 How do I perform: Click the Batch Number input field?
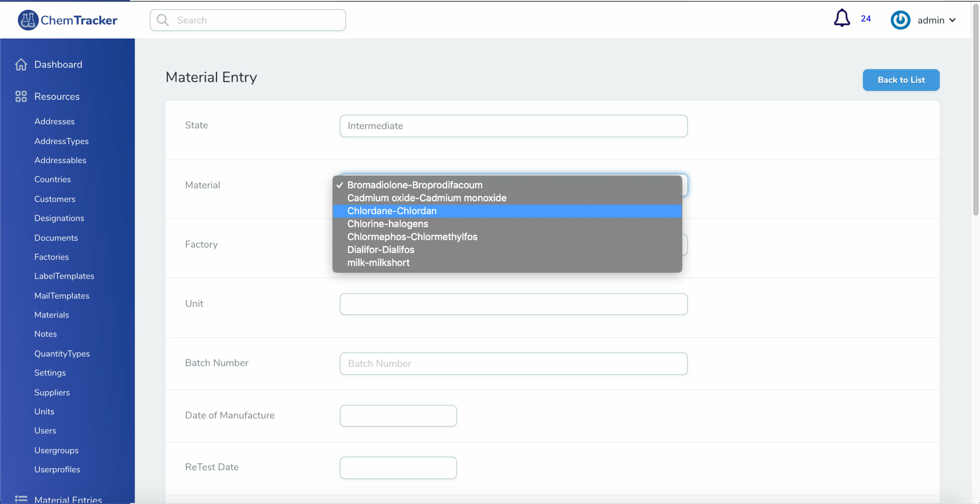click(513, 363)
